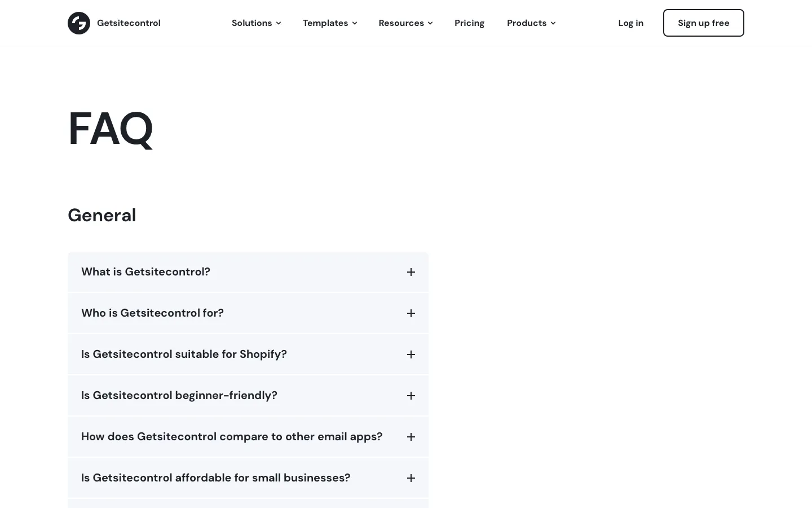The width and height of the screenshot is (812, 508).
Task: Open the Solutions dropdown menu
Action: [x=256, y=23]
